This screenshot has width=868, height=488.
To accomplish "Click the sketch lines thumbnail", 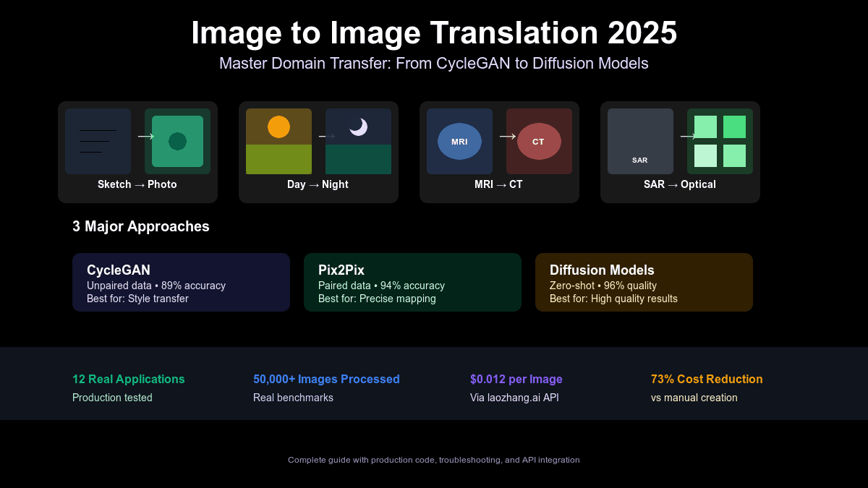I will [98, 141].
